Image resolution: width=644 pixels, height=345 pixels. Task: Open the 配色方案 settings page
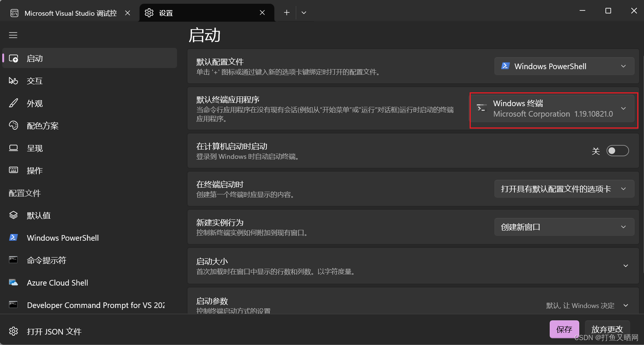(89, 126)
